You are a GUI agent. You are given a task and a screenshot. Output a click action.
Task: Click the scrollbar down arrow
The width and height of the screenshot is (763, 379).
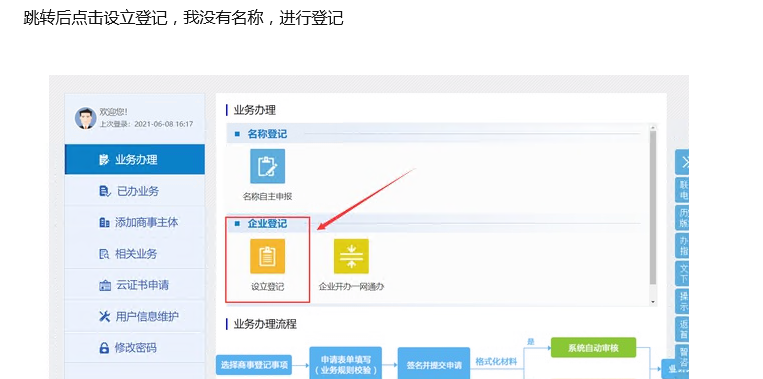(x=653, y=302)
